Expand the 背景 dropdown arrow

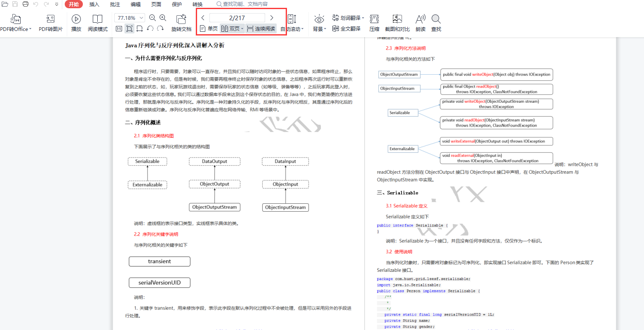tap(325, 29)
